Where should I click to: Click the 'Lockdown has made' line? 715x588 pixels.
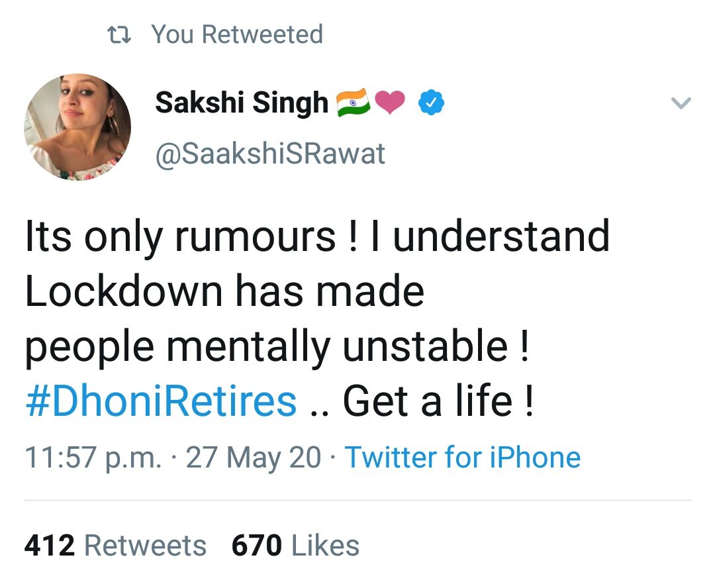pos(224,291)
